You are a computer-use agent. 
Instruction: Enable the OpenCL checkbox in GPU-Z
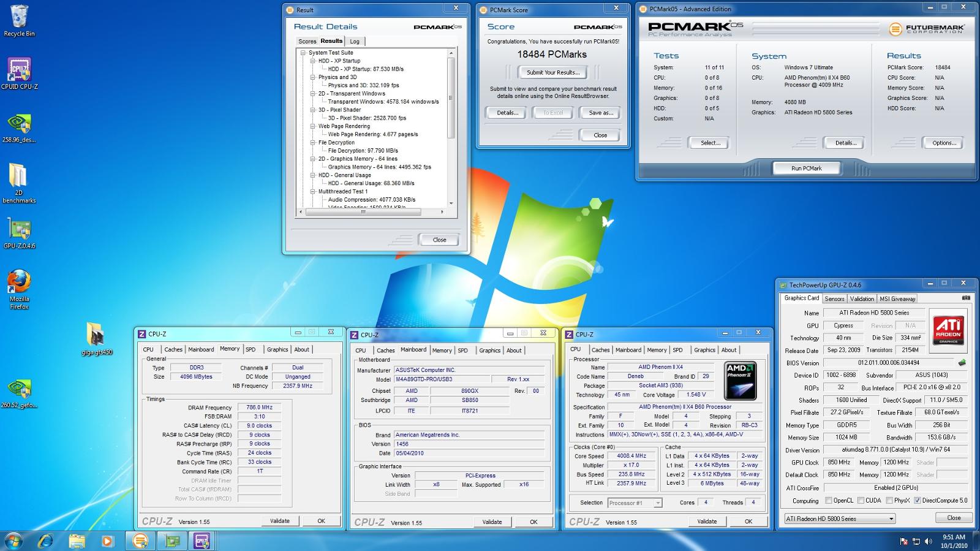(829, 501)
